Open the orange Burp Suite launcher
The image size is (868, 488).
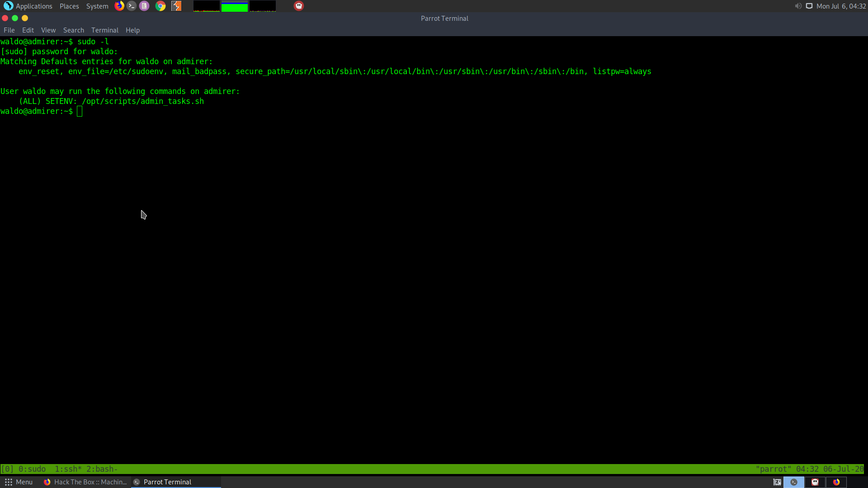tap(176, 6)
